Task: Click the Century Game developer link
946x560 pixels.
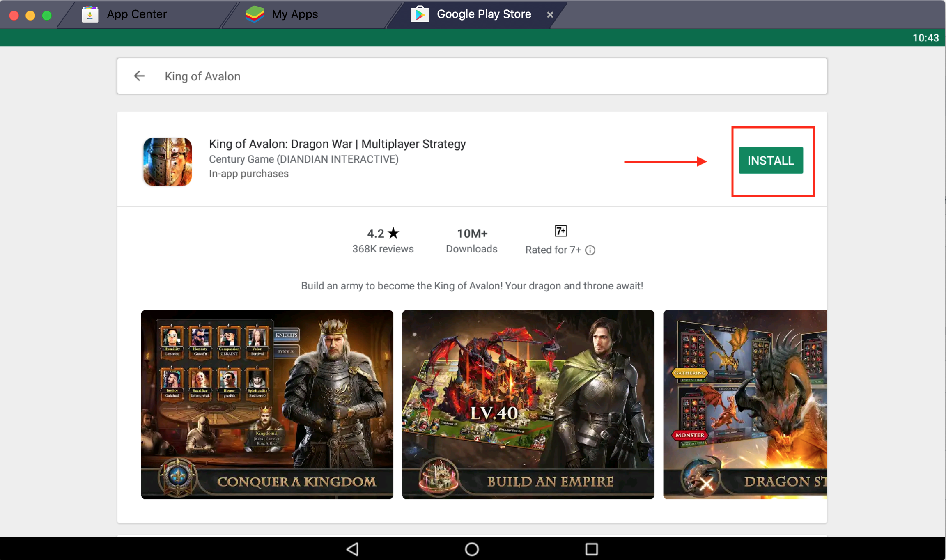Action: [x=304, y=159]
